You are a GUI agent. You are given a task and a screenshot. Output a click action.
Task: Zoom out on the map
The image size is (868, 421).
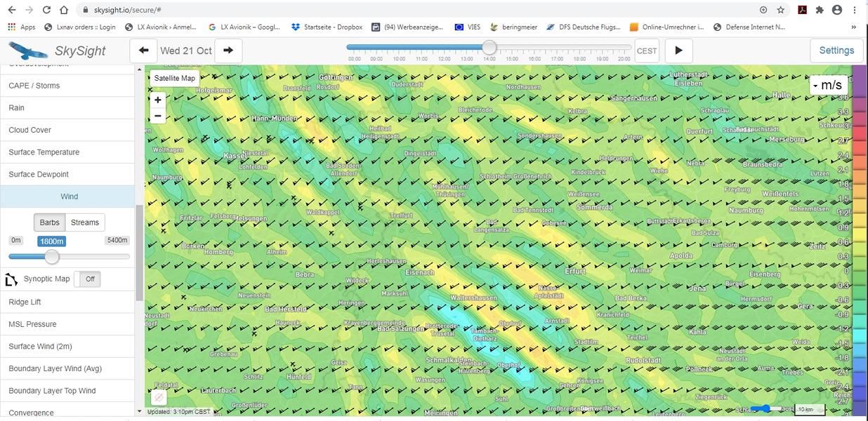click(x=158, y=116)
